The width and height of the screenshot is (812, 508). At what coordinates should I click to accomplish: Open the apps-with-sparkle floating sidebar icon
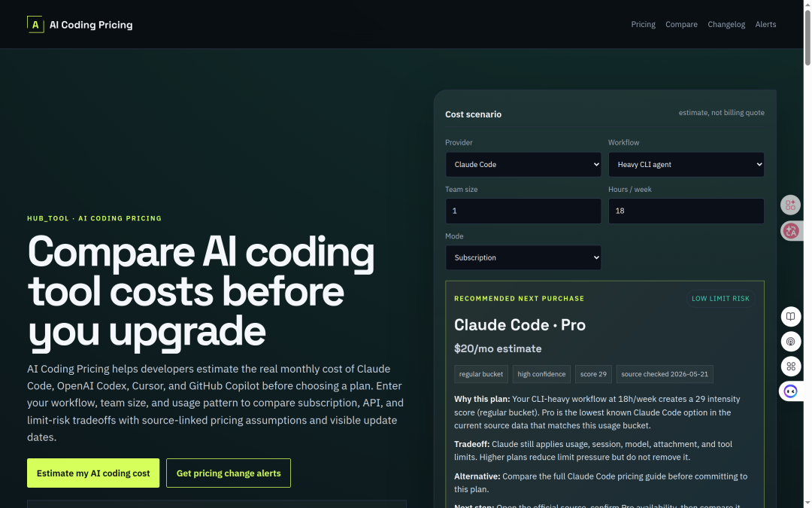coord(790,205)
